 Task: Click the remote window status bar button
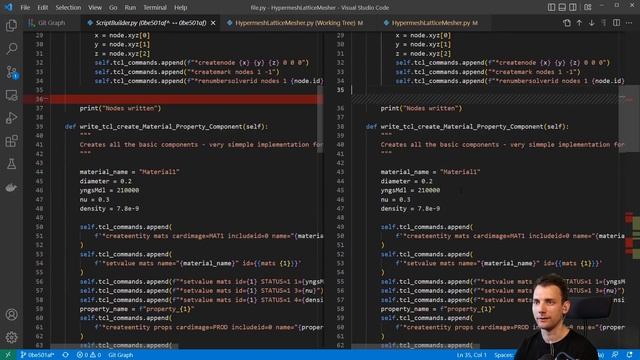[x=8, y=355]
